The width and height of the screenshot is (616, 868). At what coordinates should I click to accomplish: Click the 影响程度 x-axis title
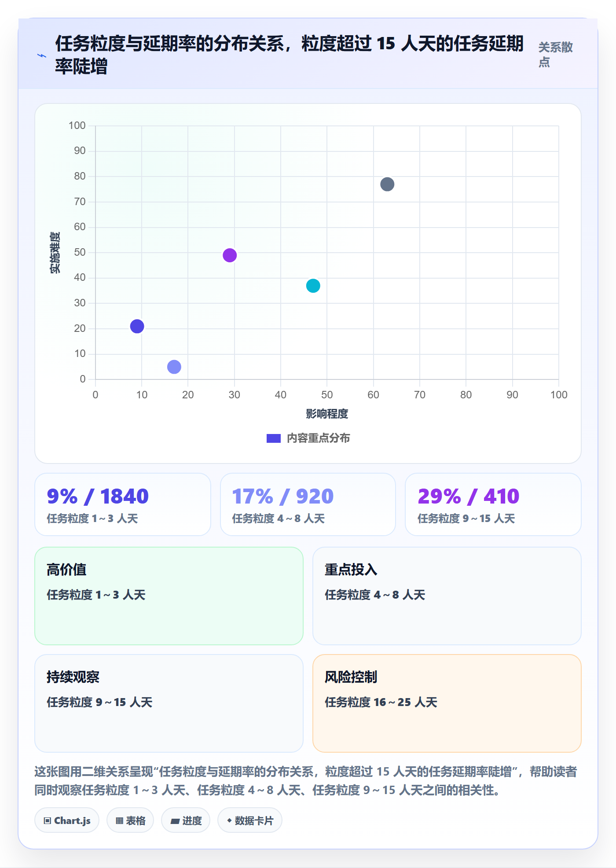(327, 414)
